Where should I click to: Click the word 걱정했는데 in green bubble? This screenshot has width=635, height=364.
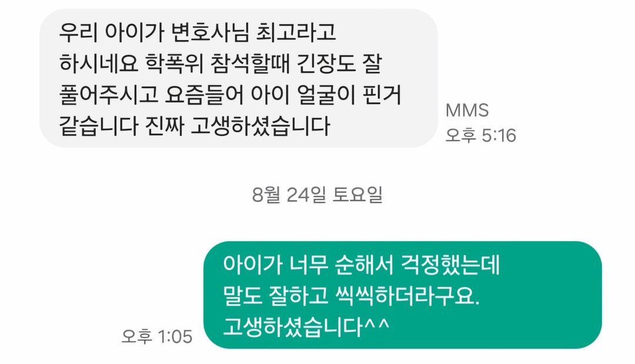click(450, 265)
